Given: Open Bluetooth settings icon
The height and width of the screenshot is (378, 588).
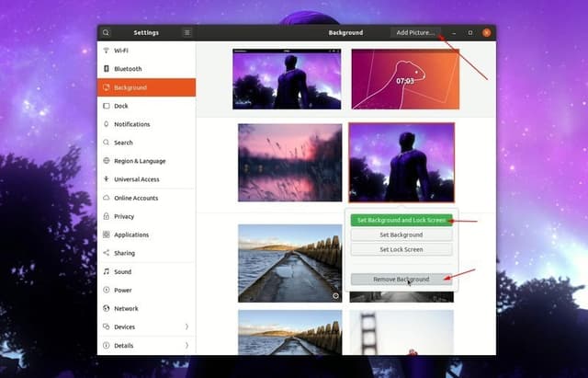Looking at the screenshot, I should coord(107,69).
